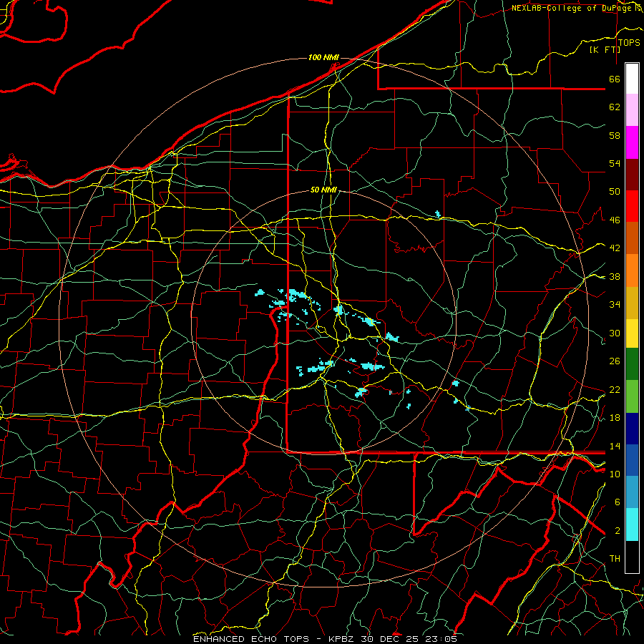The width and height of the screenshot is (644, 644).
Task: Click the dark orange swatch between 46 and 42
Action: tap(632, 238)
